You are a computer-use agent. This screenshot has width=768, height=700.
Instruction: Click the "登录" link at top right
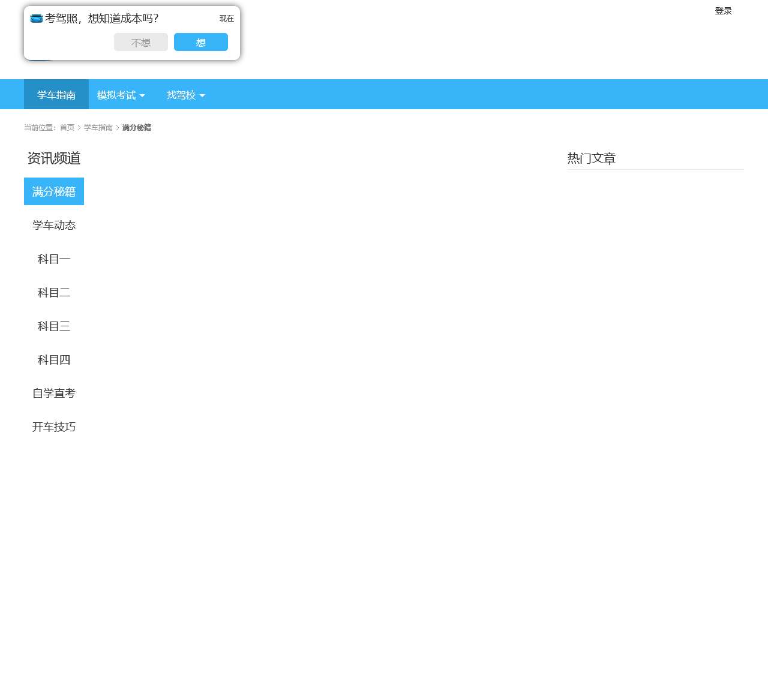[722, 10]
